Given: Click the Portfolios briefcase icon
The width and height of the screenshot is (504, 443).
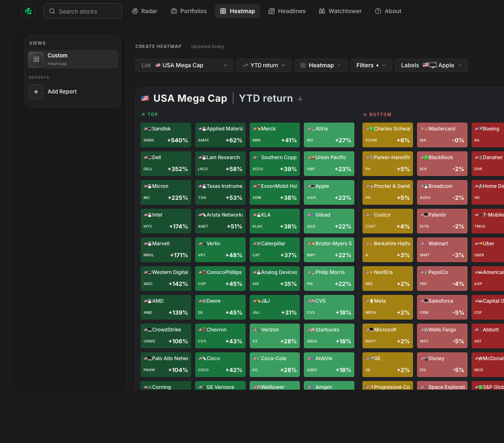Looking at the screenshot, I should [x=174, y=11].
